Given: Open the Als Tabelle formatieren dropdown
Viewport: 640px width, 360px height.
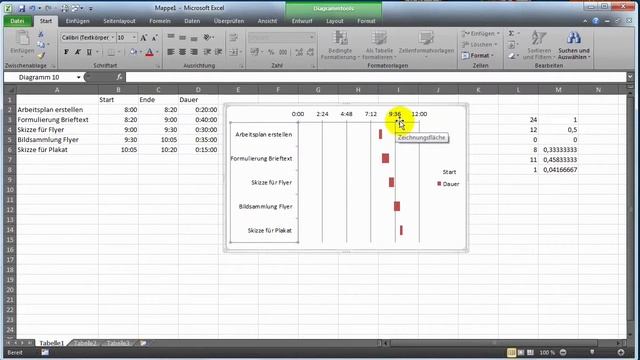Looking at the screenshot, I should (x=379, y=45).
